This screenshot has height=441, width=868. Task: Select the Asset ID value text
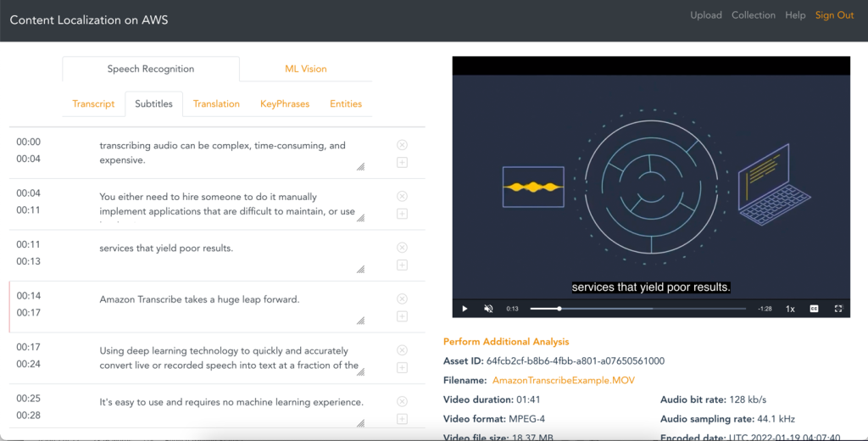[576, 360]
